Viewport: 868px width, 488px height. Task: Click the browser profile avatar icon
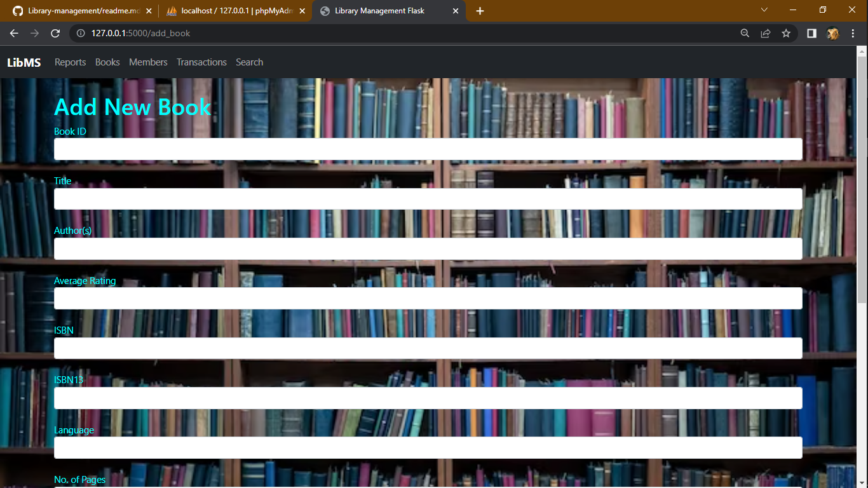[832, 33]
